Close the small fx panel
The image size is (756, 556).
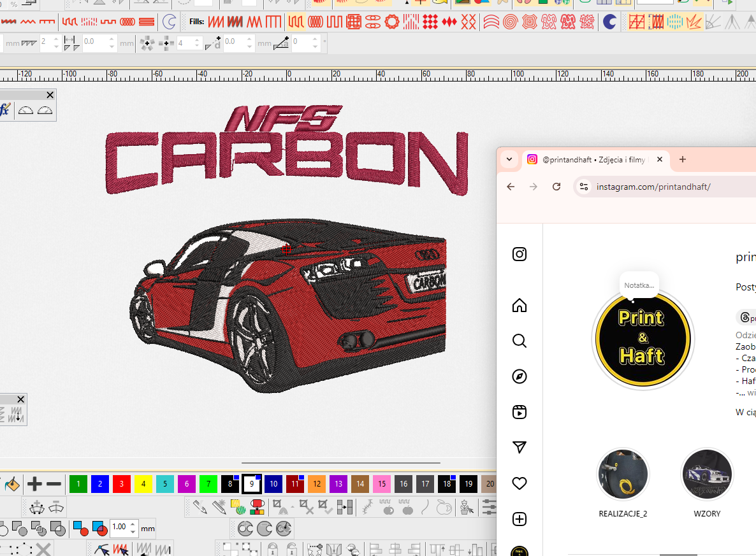pos(50,95)
